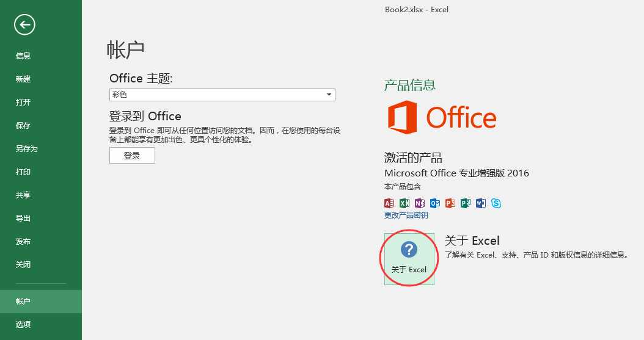This screenshot has height=340, width=644.
Task: Click the PowerPoint app icon
Action: pos(450,203)
